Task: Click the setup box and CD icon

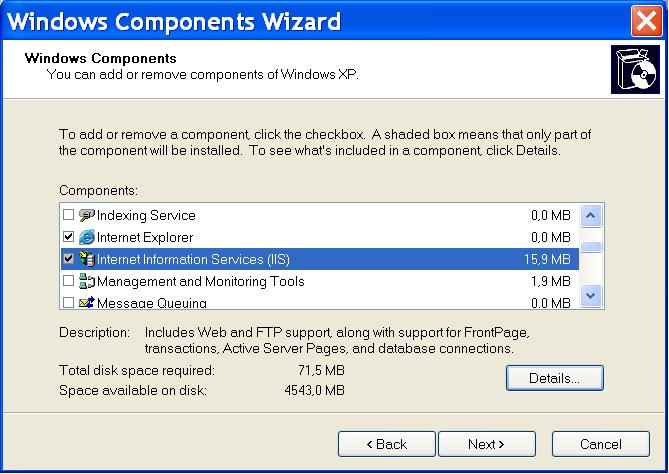Action: [x=635, y=69]
